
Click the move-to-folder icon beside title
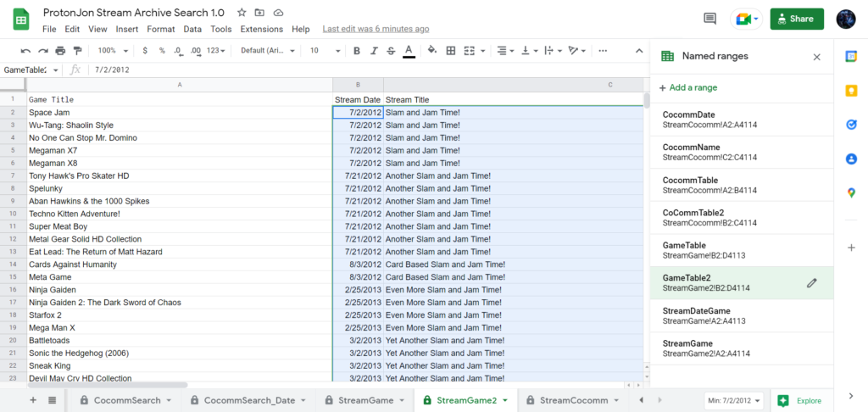pos(259,12)
